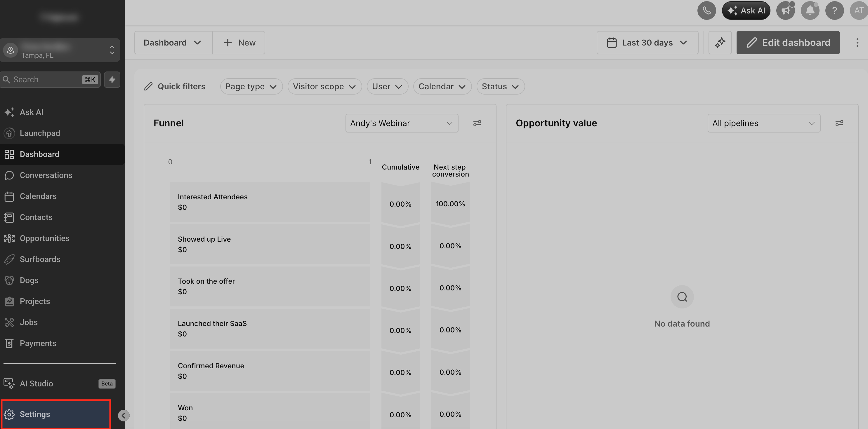Open Contacts in the sidebar
Image resolution: width=868 pixels, height=429 pixels.
tap(62, 217)
